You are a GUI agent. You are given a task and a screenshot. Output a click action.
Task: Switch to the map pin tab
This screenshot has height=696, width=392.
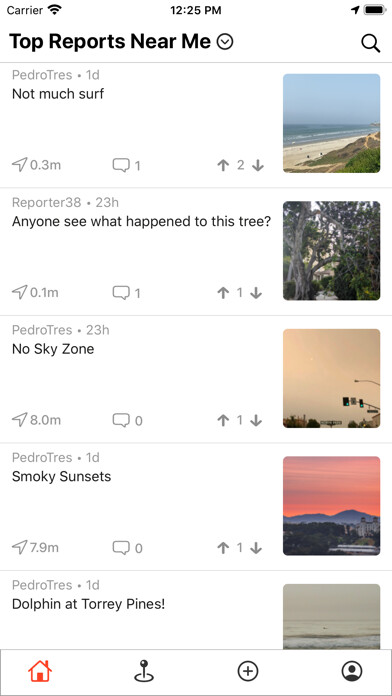pyautogui.click(x=144, y=671)
